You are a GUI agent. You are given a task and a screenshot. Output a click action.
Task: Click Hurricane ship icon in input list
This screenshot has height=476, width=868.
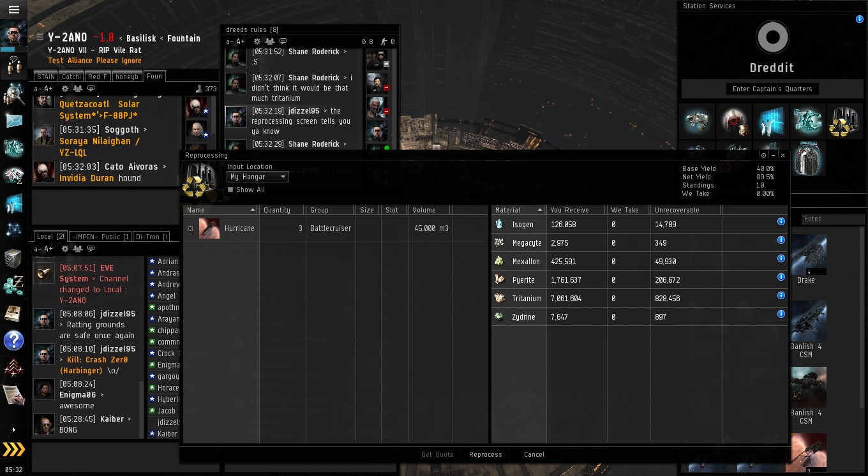coord(209,228)
